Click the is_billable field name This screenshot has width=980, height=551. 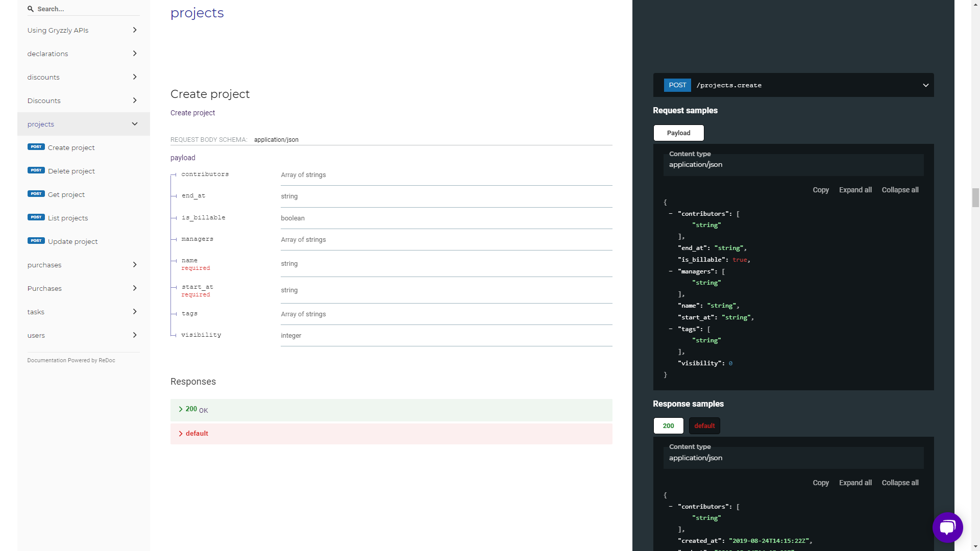[x=203, y=217]
